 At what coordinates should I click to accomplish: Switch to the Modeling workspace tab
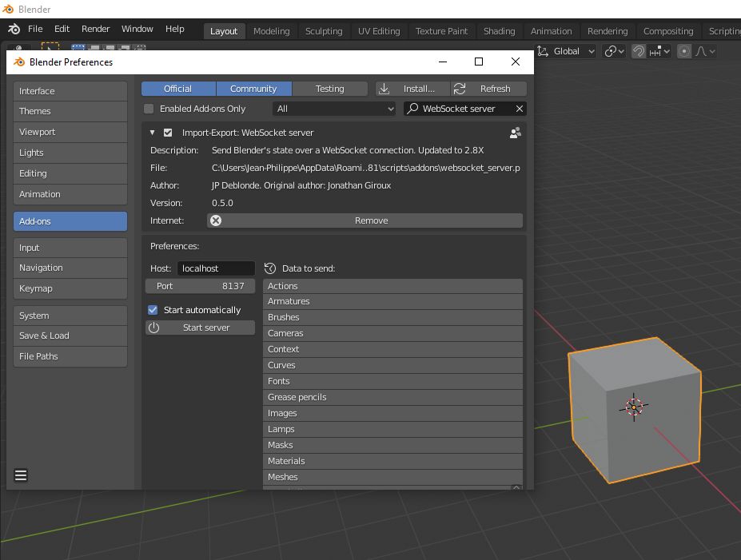(x=271, y=31)
